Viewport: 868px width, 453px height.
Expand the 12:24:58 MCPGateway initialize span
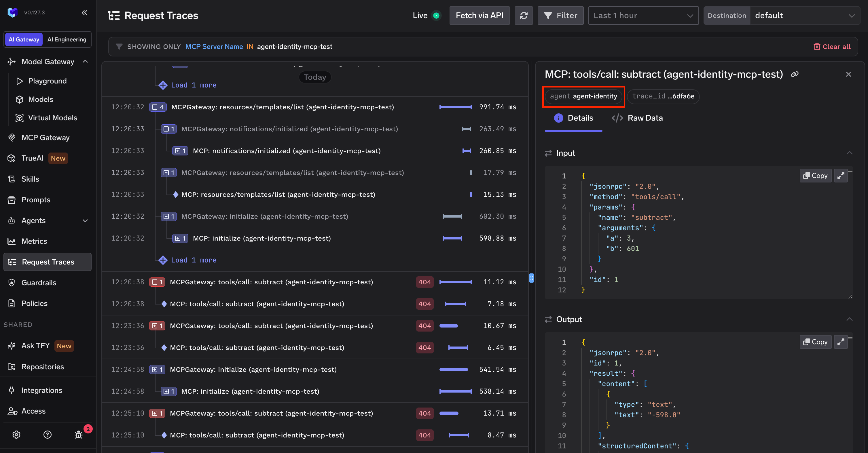coord(157,370)
